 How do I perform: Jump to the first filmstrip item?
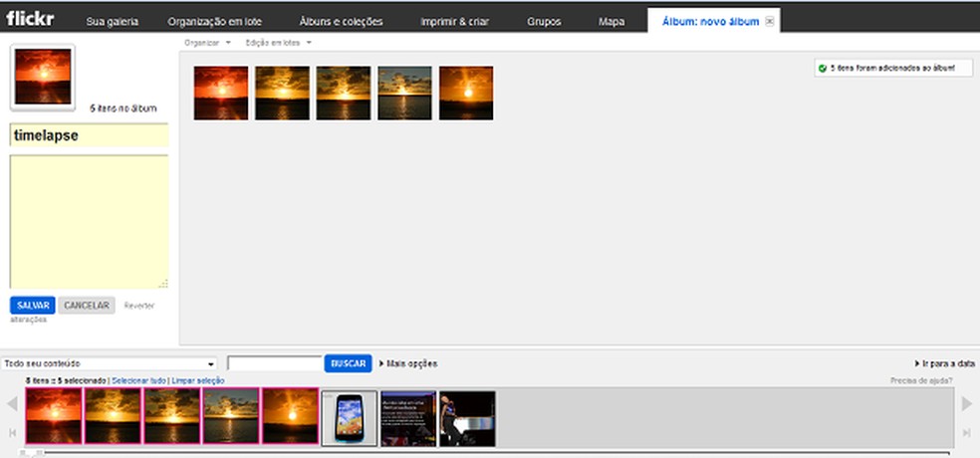tap(12, 432)
